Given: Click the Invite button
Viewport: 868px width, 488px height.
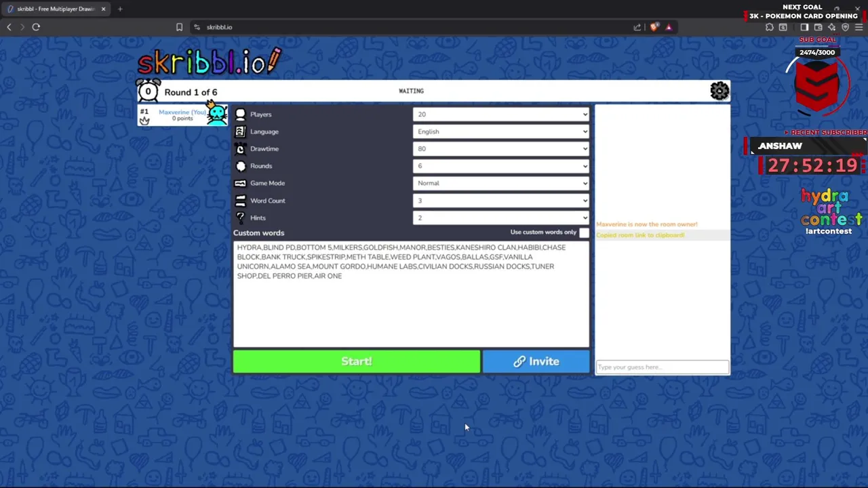Looking at the screenshot, I should (x=536, y=361).
